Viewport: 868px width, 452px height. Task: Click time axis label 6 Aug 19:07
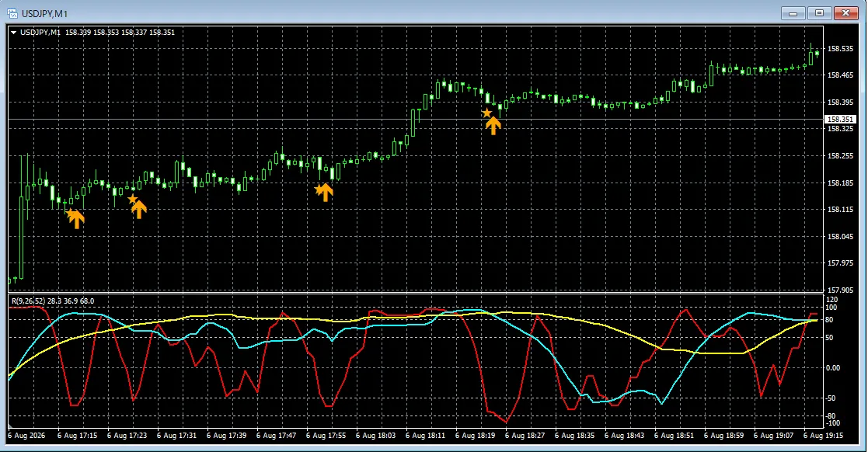pyautogui.click(x=774, y=436)
